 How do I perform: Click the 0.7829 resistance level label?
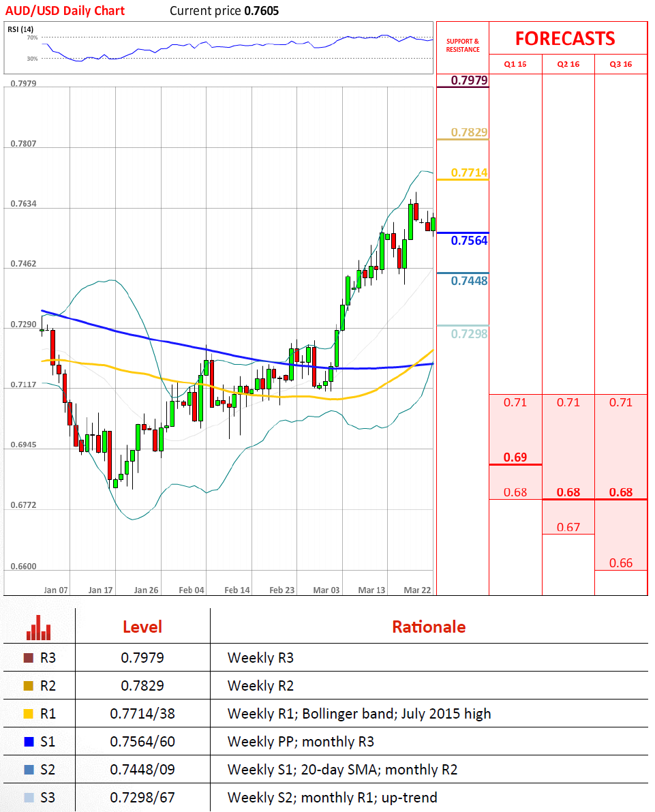pyautogui.click(x=469, y=132)
